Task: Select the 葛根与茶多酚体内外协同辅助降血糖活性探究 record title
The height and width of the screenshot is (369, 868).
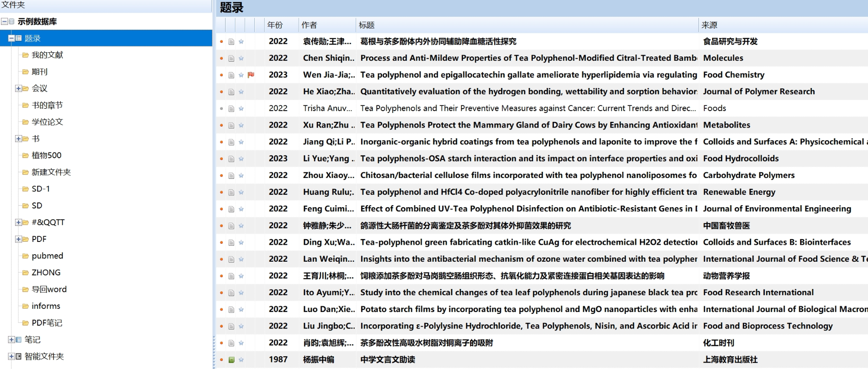Action: click(438, 41)
